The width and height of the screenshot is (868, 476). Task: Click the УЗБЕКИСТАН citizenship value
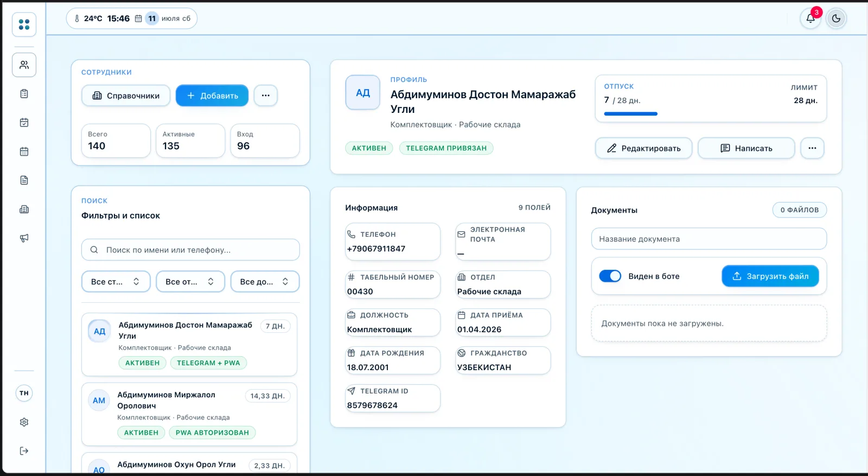tap(484, 367)
